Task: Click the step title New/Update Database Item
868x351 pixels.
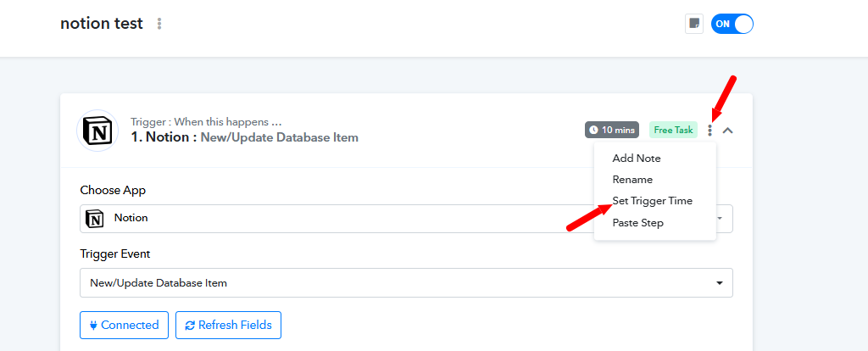Action: pyautogui.click(x=280, y=138)
